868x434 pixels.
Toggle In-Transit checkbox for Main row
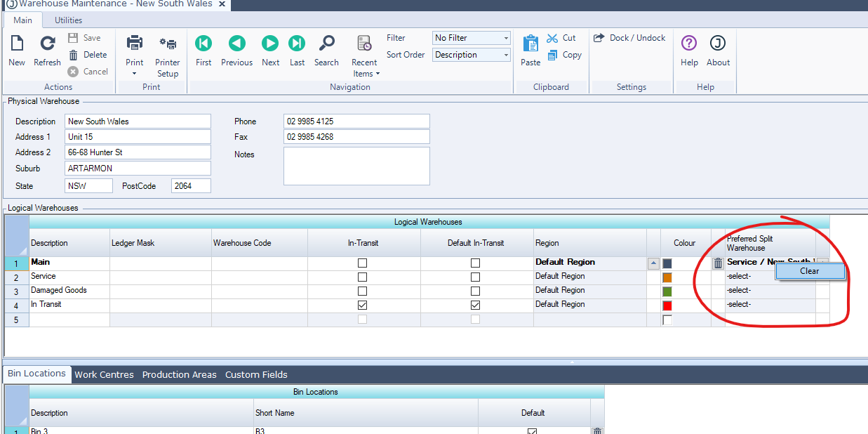point(363,263)
